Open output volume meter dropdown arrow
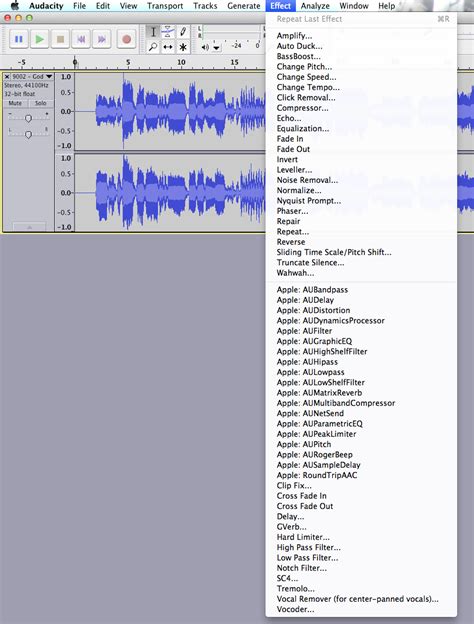 216,47
